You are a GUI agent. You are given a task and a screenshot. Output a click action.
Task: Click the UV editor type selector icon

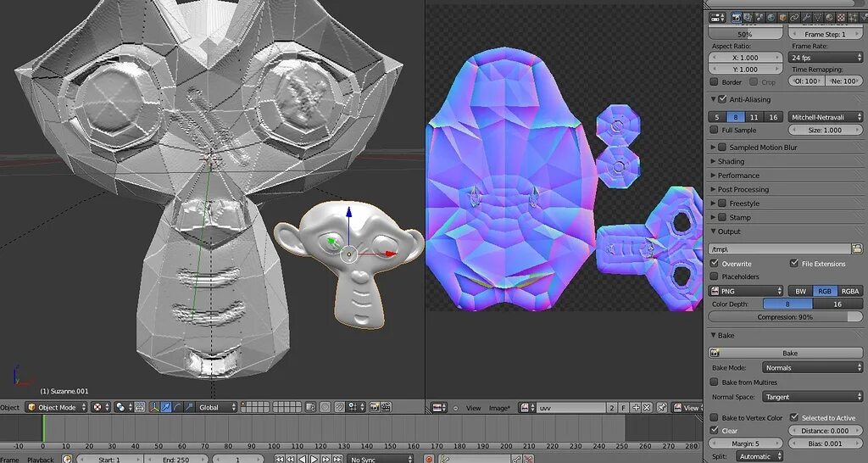[440, 408]
